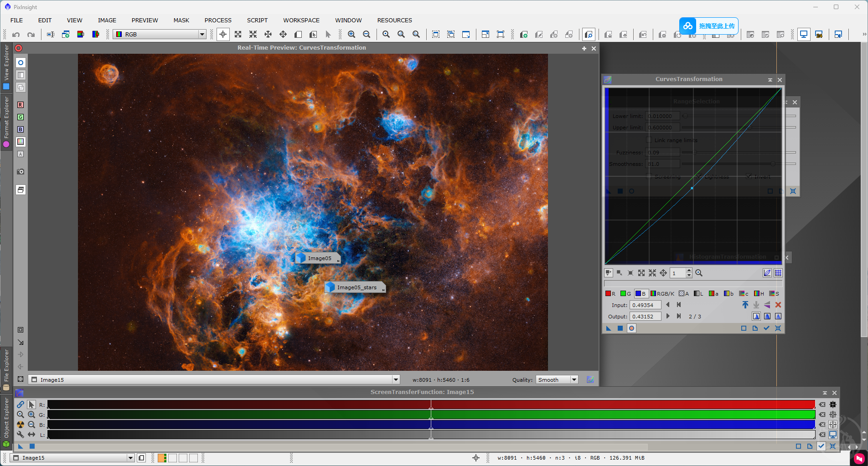
Task: Open the MASK menu
Action: pyautogui.click(x=181, y=20)
